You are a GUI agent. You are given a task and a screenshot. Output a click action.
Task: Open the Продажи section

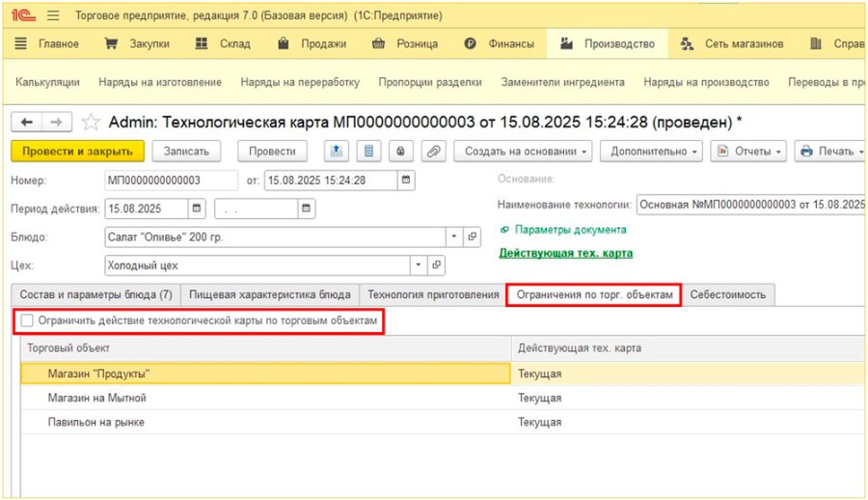point(312,43)
